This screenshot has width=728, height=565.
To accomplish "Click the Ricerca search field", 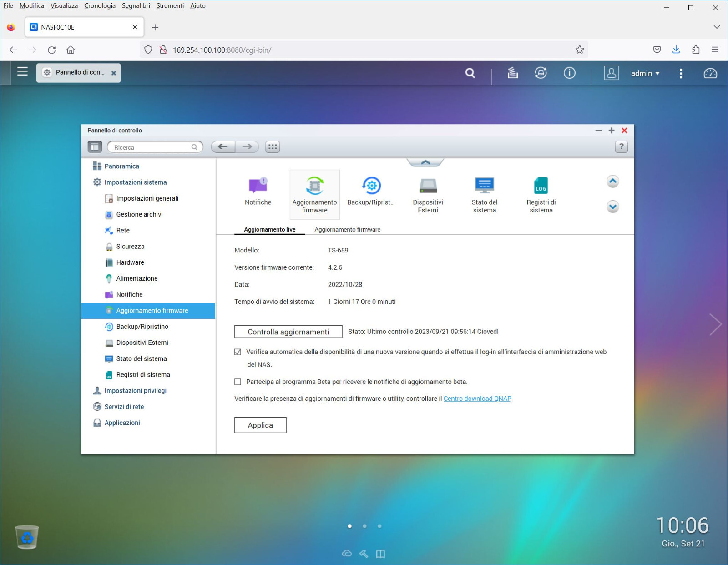I will (155, 147).
